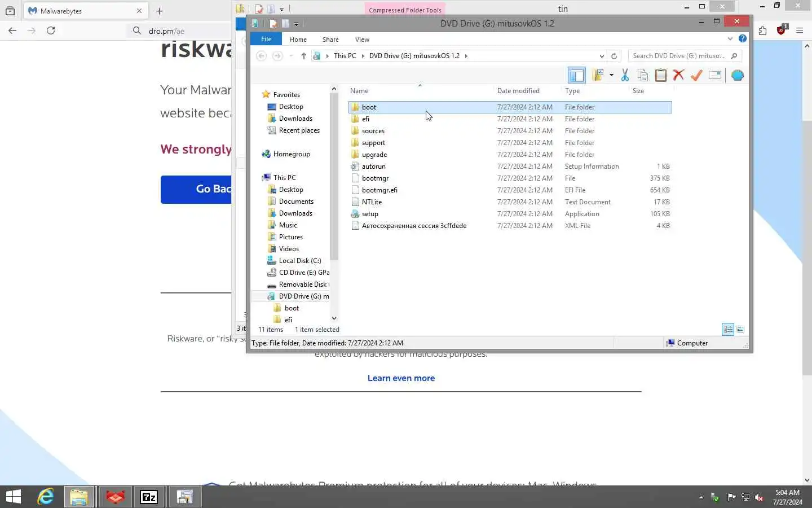Image resolution: width=812 pixels, height=508 pixels.
Task: Open Pictures in the navigation pane
Action: 290,237
